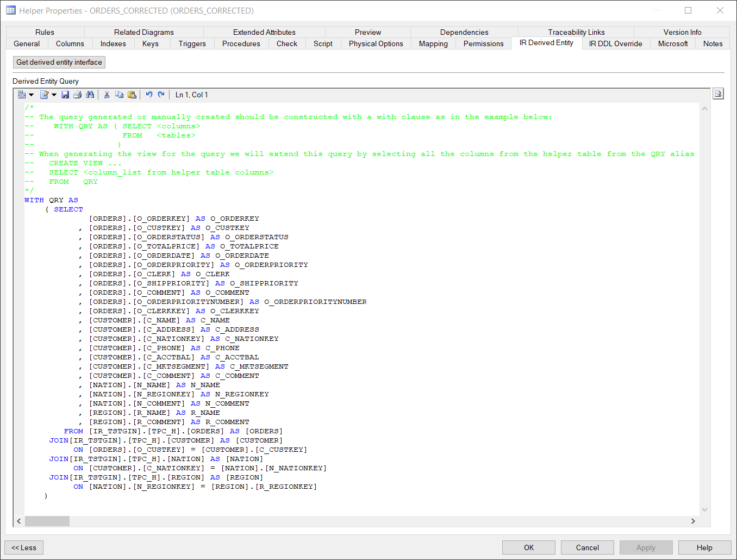The height and width of the screenshot is (560, 737).
Task: Copy selection with the copy icon
Action: coord(119,95)
